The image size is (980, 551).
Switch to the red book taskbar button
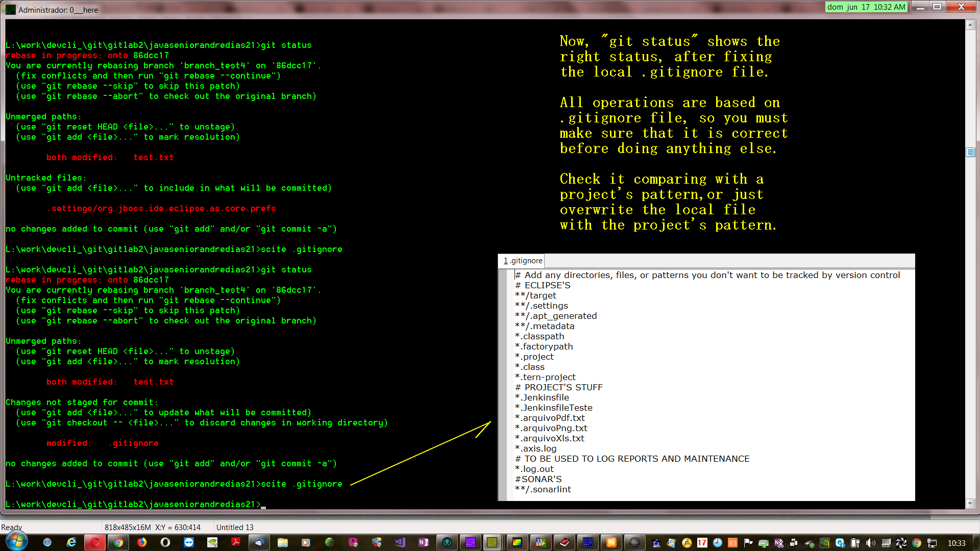[564, 542]
